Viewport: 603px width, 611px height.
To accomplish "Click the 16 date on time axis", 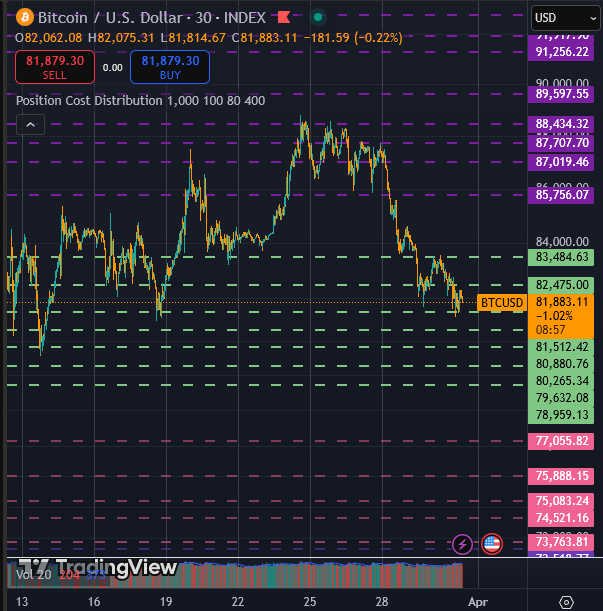I will pos(94,602).
